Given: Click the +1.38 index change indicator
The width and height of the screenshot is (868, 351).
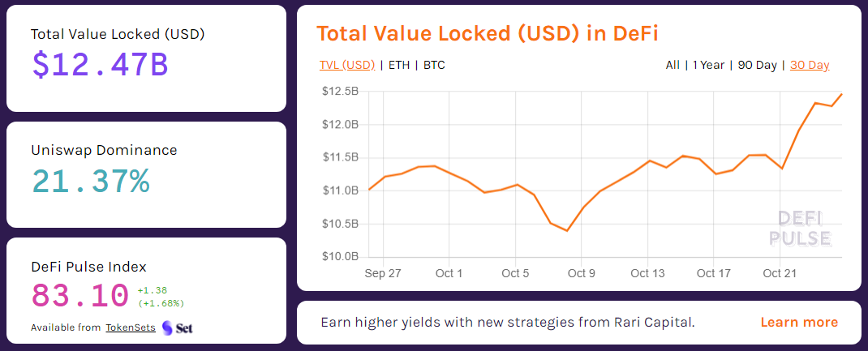Looking at the screenshot, I should (152, 290).
